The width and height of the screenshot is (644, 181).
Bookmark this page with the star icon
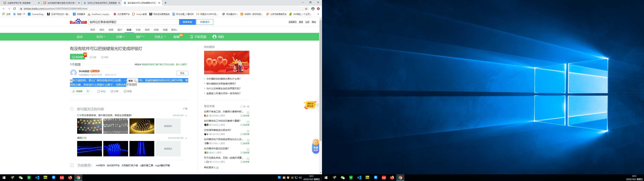pyautogui.click(x=306, y=9)
